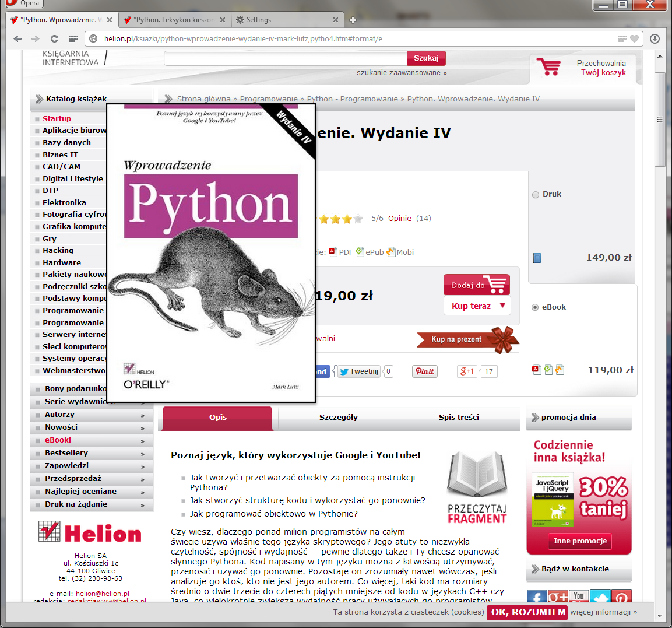The width and height of the screenshot is (672, 628).
Task: Click the browser reload page icon
Action: click(54, 39)
